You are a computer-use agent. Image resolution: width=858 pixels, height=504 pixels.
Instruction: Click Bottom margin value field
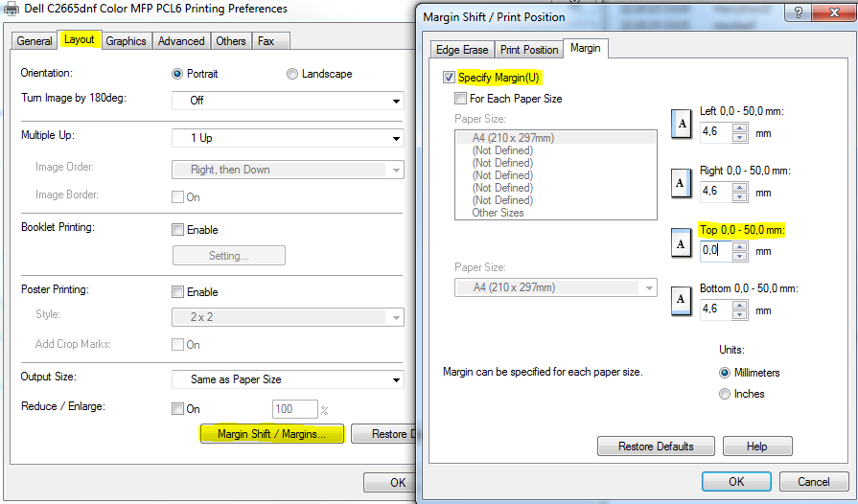[x=716, y=309]
